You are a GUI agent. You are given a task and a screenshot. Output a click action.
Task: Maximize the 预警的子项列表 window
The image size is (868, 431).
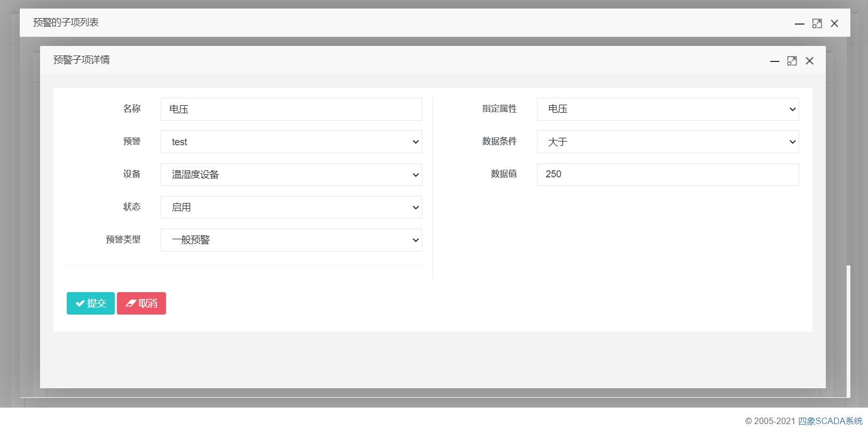tap(817, 23)
